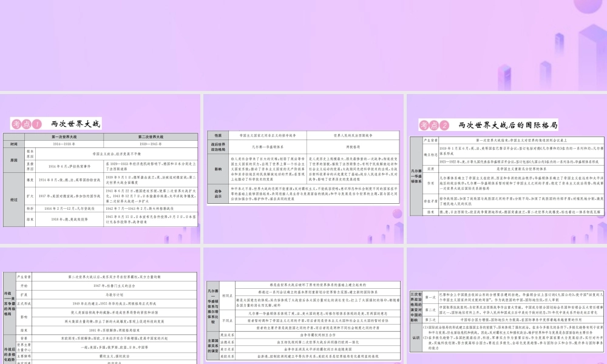Click row label 原因
607x364 pixels.
14,160
